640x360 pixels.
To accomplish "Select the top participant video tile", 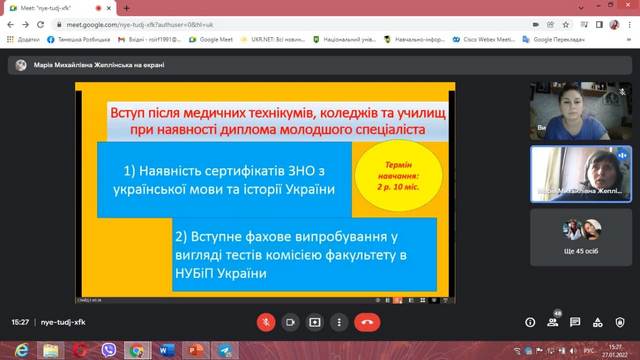I will tap(581, 111).
